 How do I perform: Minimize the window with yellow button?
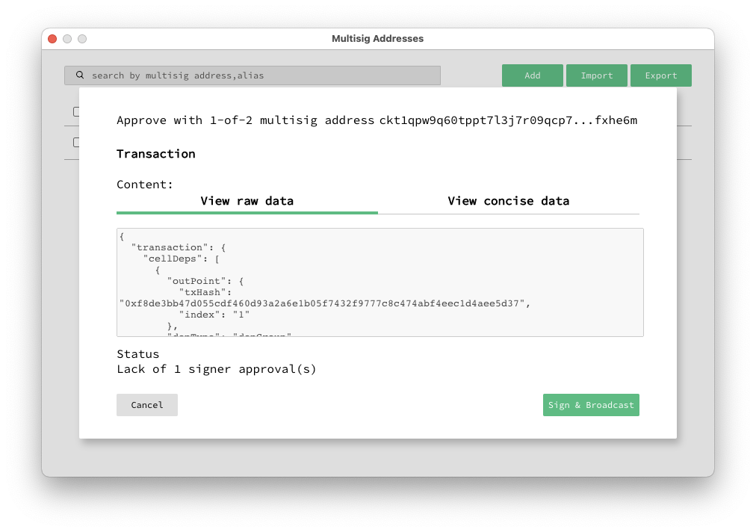coord(66,38)
